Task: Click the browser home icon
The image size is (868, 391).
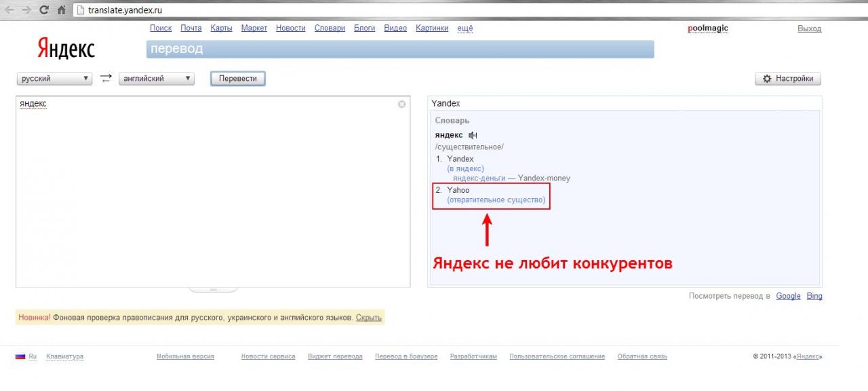Action: pos(62,10)
